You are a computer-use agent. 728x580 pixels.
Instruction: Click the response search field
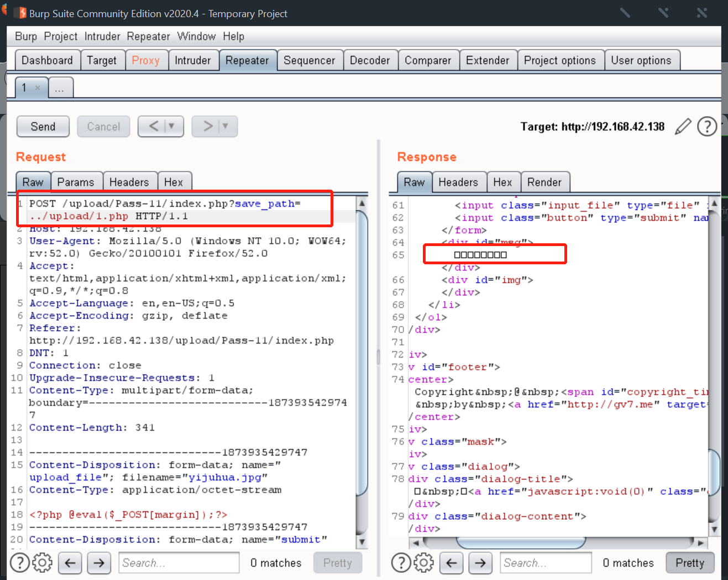coord(546,563)
